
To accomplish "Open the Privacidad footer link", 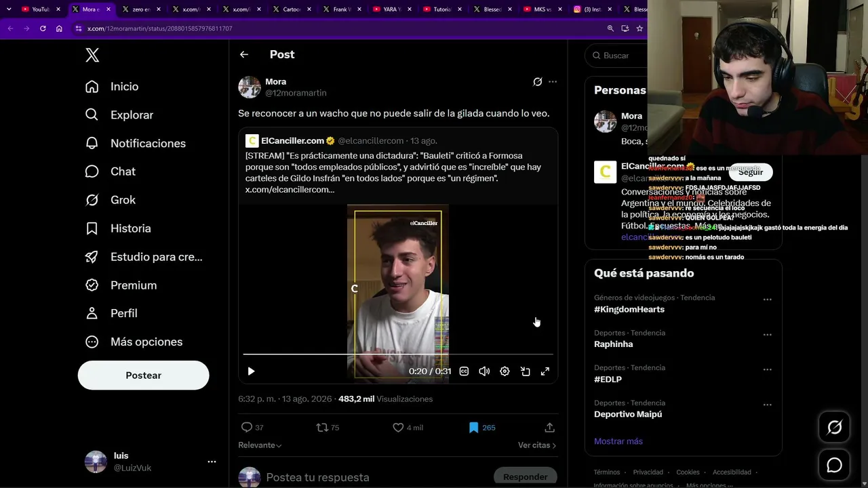I will pos(648,472).
